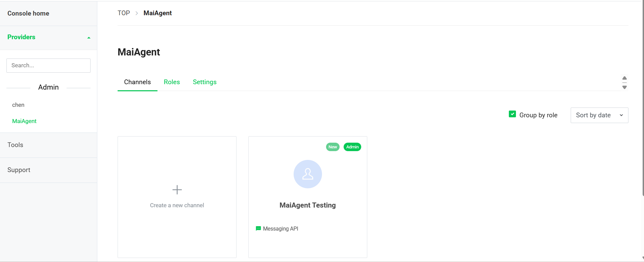Click the Admin badge on channel card
Screen dimensions: 644x262
tap(352, 147)
